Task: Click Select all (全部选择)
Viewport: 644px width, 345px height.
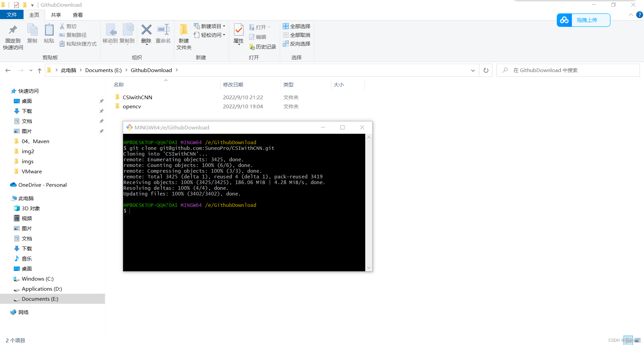Action: tap(297, 26)
